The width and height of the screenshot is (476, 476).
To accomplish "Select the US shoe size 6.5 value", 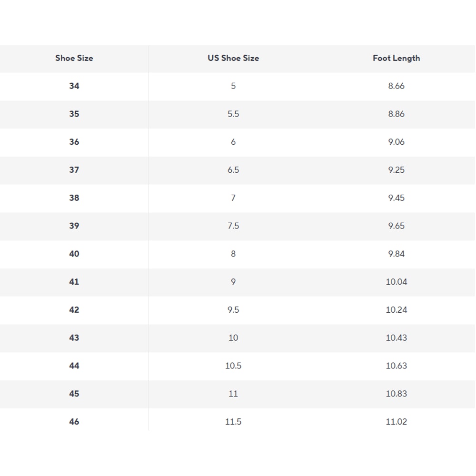I will (x=233, y=170).
